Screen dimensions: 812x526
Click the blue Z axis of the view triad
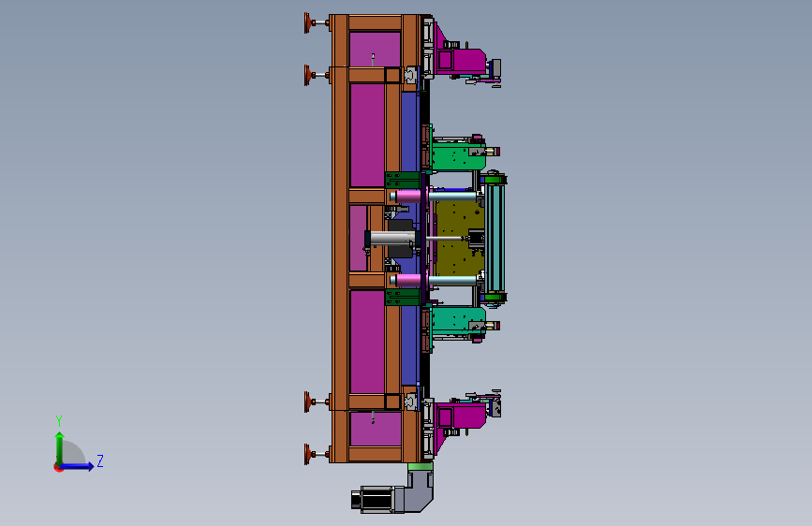[x=78, y=466]
